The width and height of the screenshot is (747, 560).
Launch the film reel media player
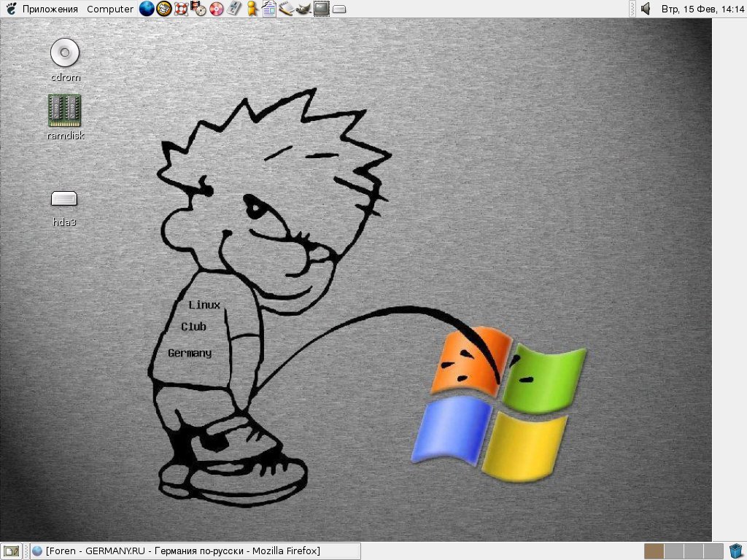198,9
